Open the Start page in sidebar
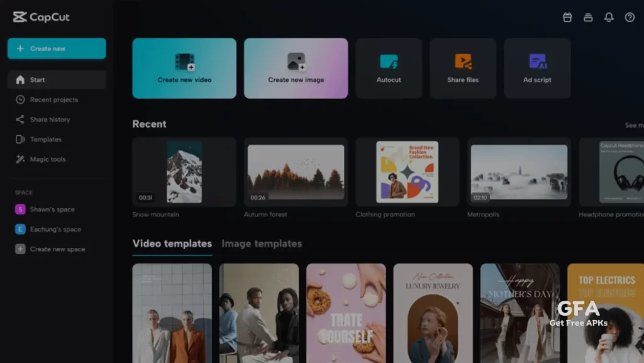The height and width of the screenshot is (363, 644). click(x=57, y=80)
